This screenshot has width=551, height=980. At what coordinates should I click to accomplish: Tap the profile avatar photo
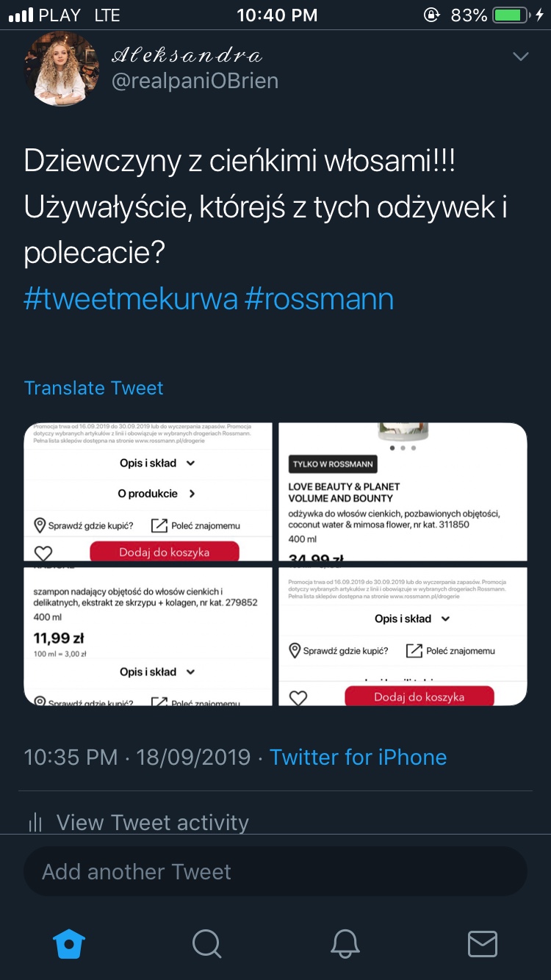point(62,70)
